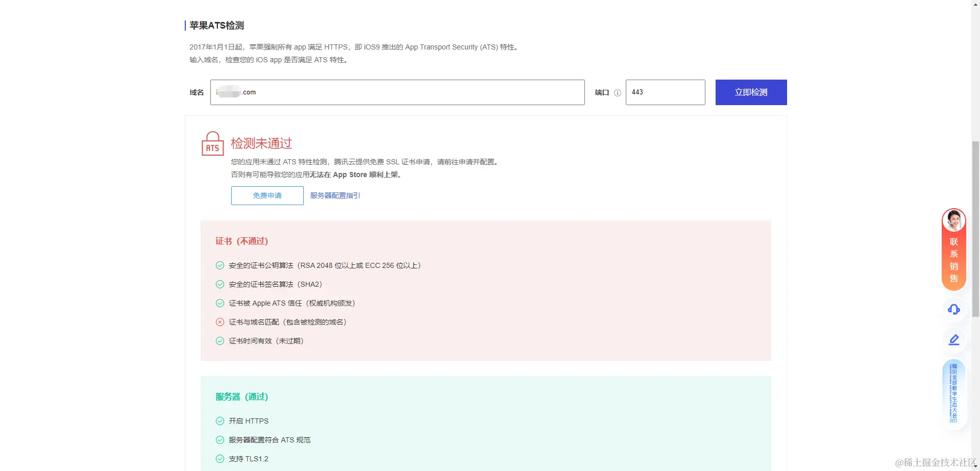This screenshot has height=471, width=980.
Task: Click the check icon beside 支持 TLS1.2
Action: coord(220,459)
